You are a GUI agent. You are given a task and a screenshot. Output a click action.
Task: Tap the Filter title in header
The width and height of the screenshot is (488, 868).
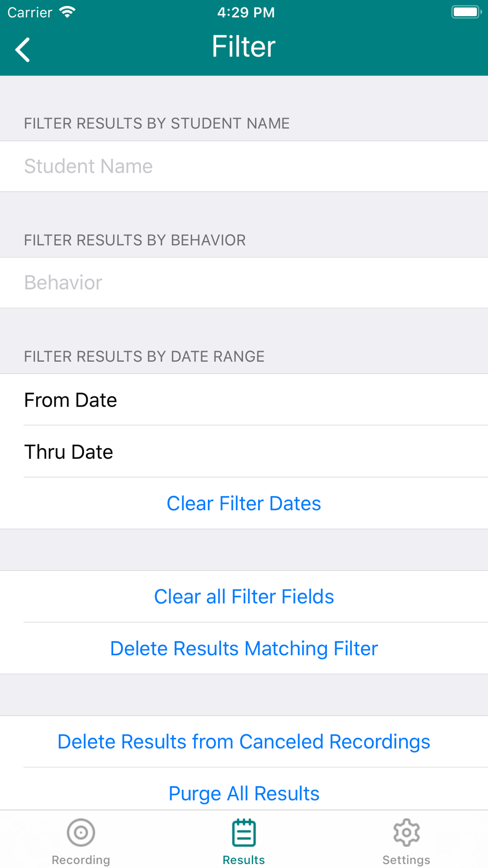(244, 47)
